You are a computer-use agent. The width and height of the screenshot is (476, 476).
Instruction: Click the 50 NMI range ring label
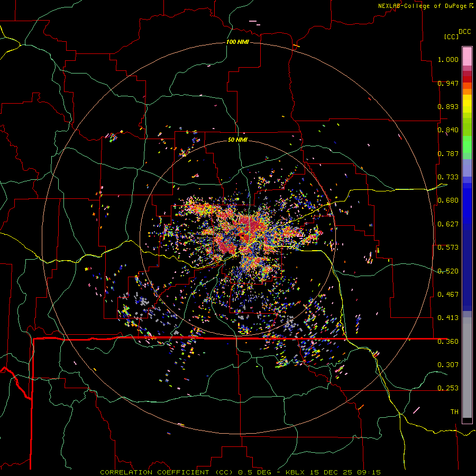pyautogui.click(x=237, y=140)
